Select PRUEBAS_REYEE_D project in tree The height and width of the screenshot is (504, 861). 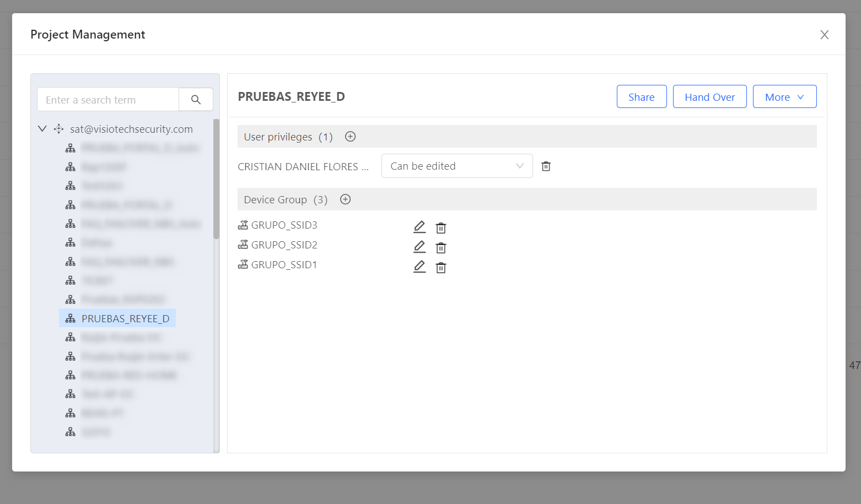117,318
